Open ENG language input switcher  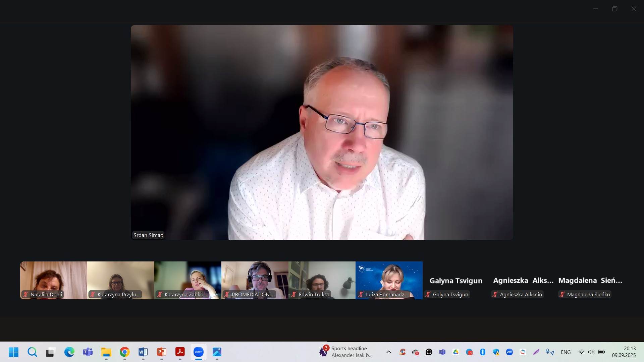(566, 352)
